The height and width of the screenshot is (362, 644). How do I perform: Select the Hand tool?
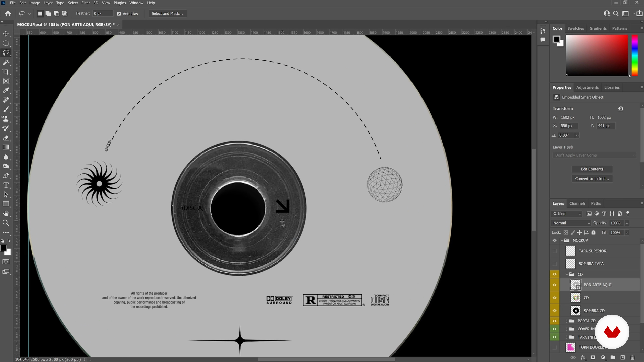click(6, 213)
